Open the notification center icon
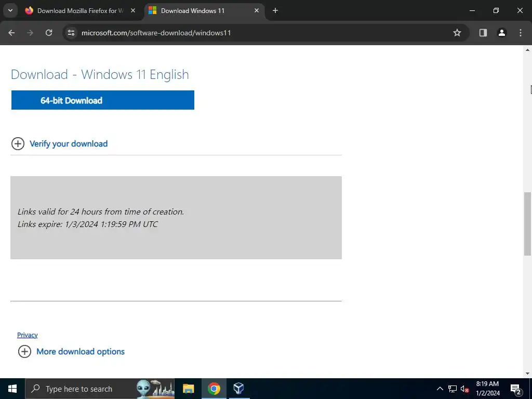The width and height of the screenshot is (532, 399). (515, 389)
